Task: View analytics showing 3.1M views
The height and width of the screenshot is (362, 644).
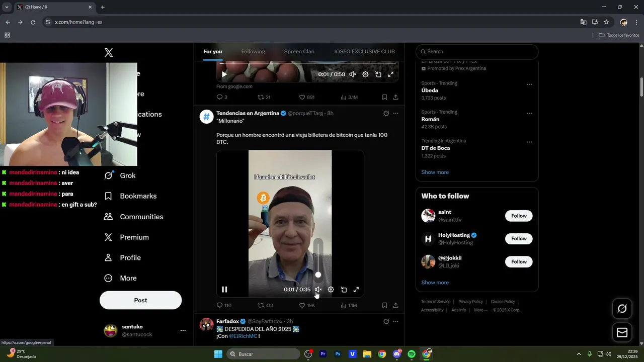Action: point(349,97)
